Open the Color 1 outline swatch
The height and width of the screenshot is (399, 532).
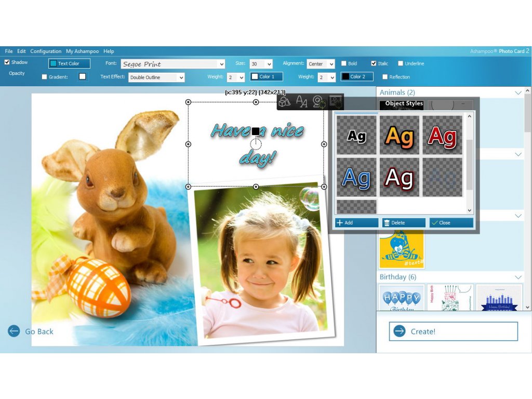coord(267,77)
